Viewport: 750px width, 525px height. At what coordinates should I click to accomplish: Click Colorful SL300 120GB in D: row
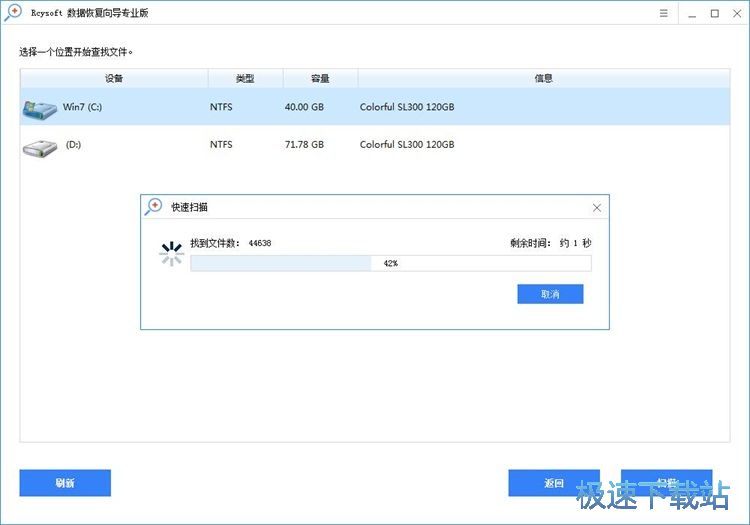pos(407,144)
